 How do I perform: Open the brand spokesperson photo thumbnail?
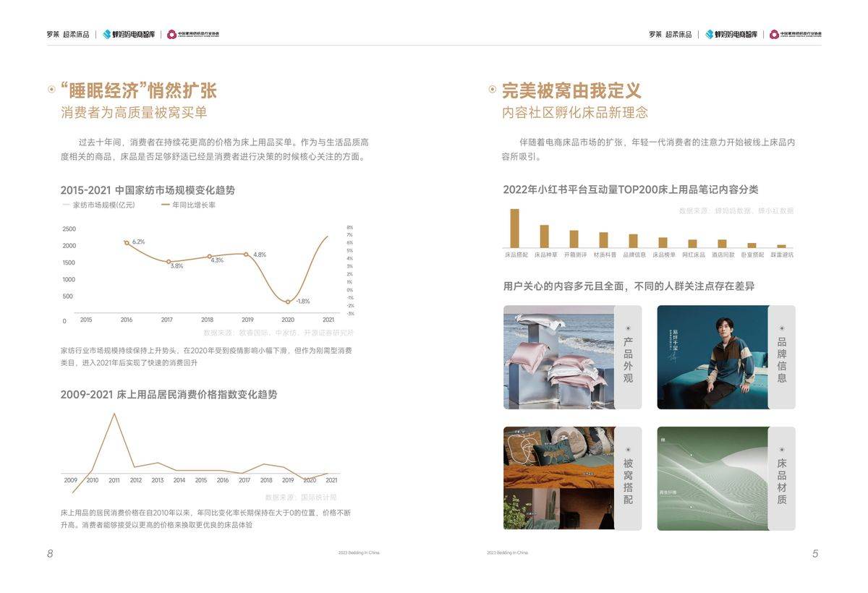712,357
